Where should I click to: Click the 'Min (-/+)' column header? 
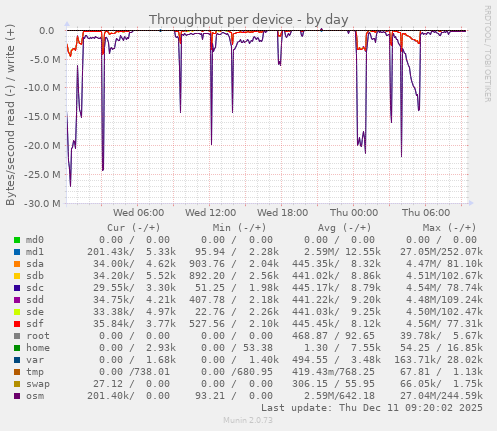240,228
